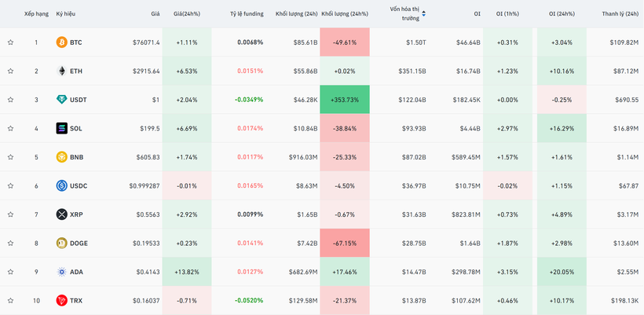
Task: Click the Thanh lý (24h) column header
Action: 620,13
